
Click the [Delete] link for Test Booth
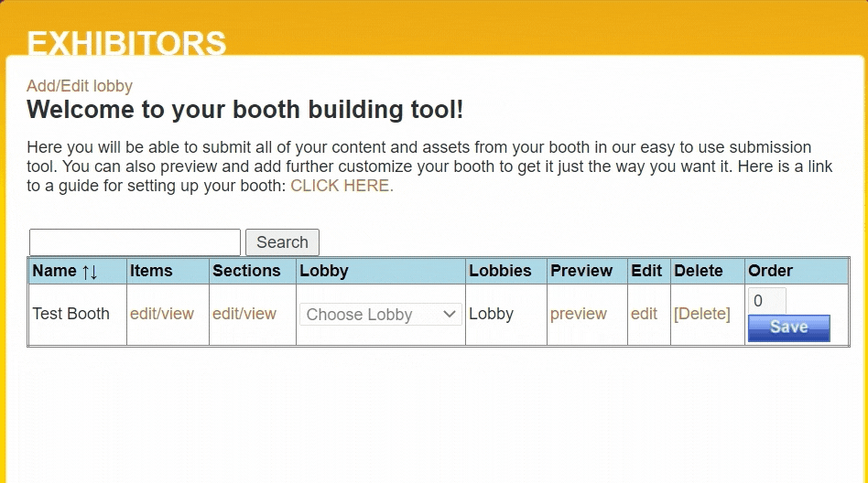point(702,314)
